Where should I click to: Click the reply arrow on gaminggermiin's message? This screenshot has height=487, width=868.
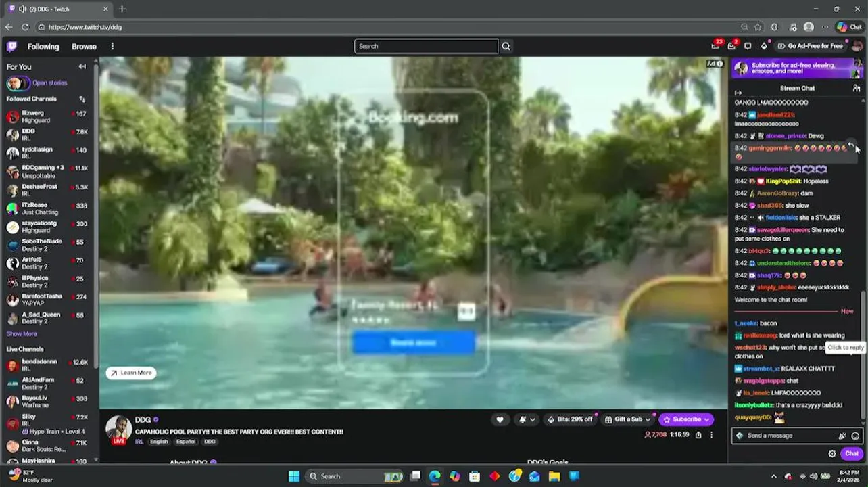click(x=850, y=145)
